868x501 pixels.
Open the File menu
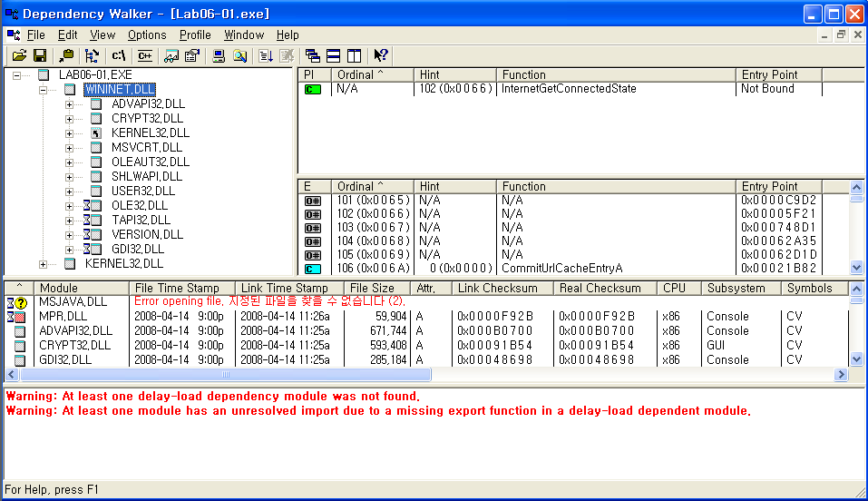(x=36, y=34)
